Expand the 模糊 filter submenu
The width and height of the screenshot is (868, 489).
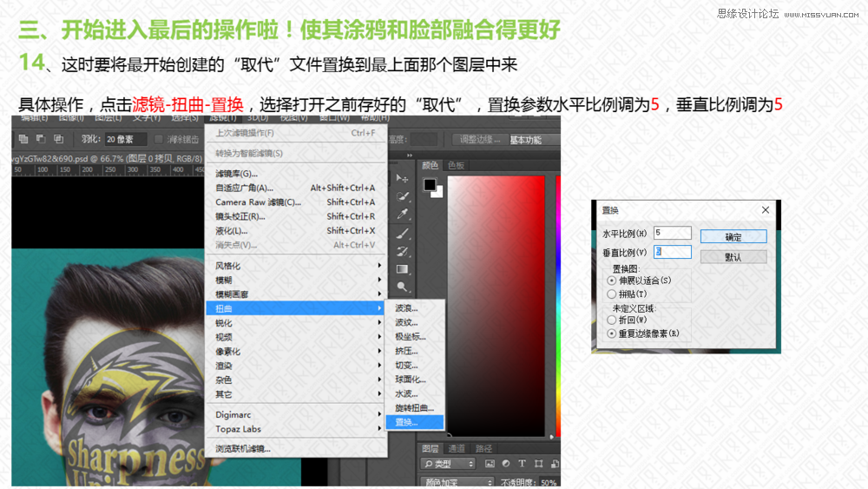(296, 281)
